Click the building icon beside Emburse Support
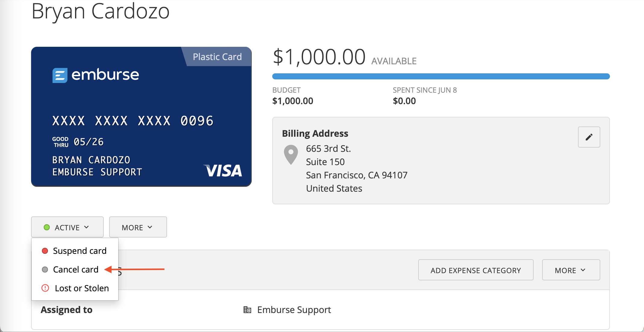 (x=247, y=310)
